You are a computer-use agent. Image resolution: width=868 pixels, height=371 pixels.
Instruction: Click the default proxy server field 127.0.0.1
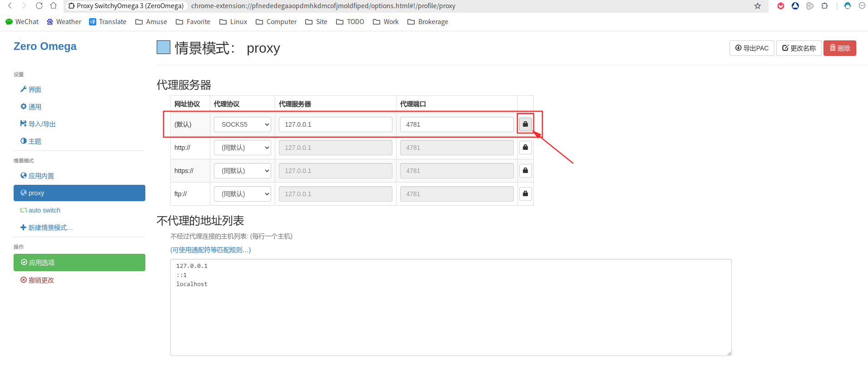click(x=336, y=124)
